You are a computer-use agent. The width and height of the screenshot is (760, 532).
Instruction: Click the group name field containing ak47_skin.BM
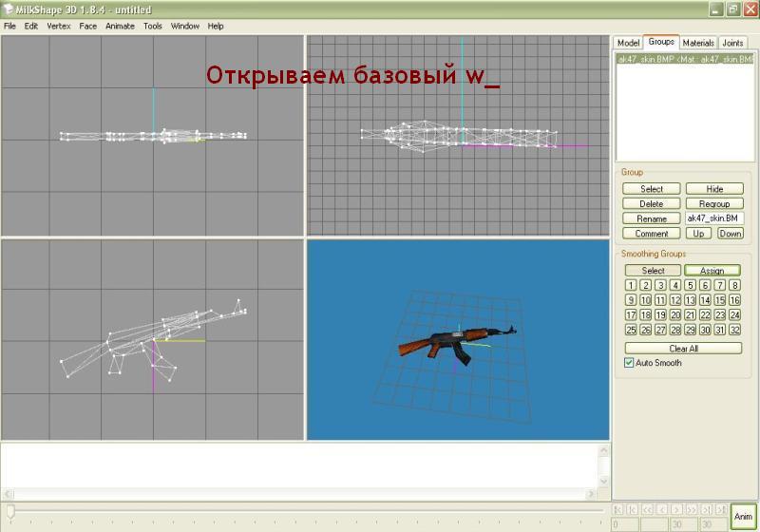point(714,218)
